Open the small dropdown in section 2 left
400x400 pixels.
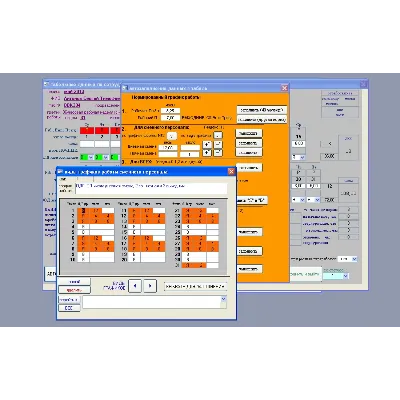point(172,136)
